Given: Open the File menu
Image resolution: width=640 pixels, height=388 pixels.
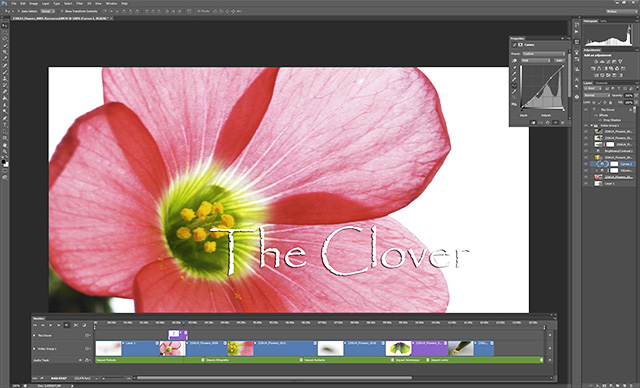Looking at the screenshot, I should click(x=14, y=4).
